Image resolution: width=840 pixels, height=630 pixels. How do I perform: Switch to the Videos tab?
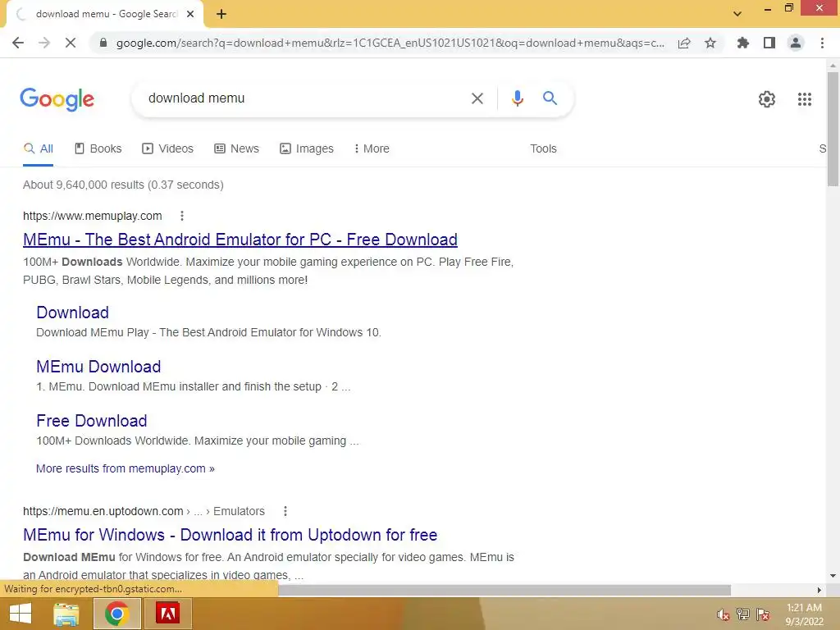click(x=167, y=149)
